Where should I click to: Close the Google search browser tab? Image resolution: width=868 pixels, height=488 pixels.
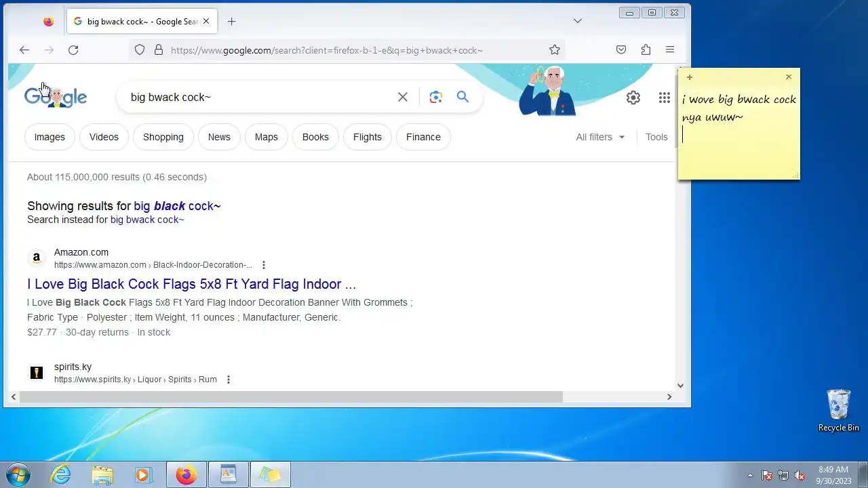[x=206, y=21]
